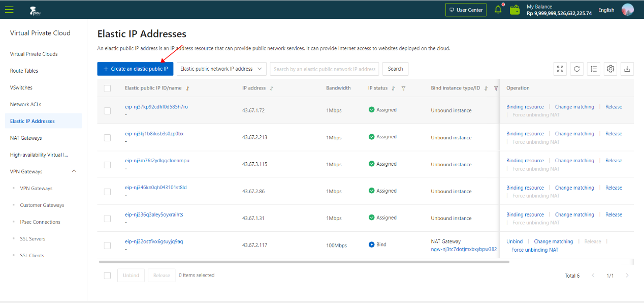Viewport: 644px width, 303px height.
Task: Open the notifications bell
Action: coord(498,10)
